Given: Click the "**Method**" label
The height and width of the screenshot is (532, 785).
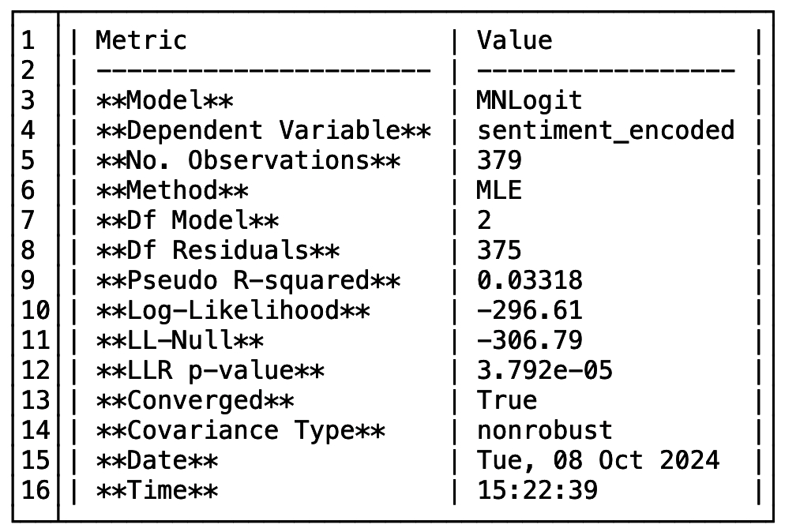Looking at the screenshot, I should [171, 190].
